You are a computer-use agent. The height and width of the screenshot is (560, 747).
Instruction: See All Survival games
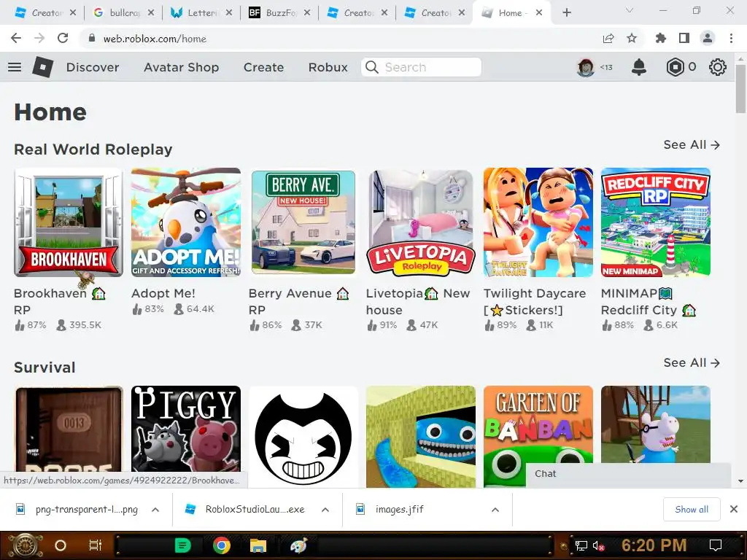692,363
